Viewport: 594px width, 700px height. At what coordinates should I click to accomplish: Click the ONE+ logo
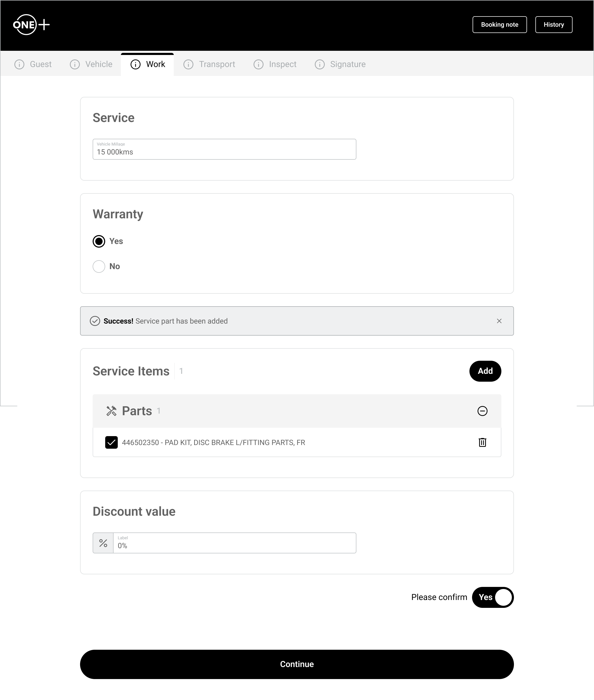(31, 25)
